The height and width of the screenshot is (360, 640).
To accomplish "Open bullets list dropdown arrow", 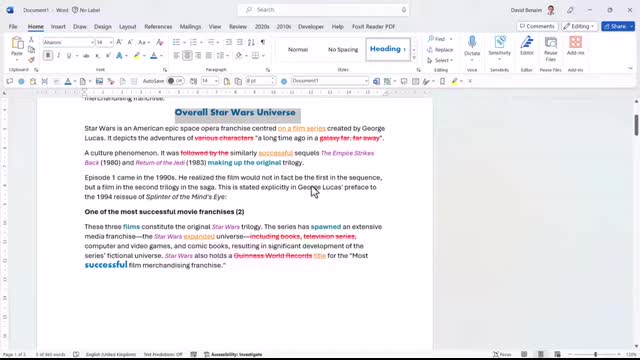I will coord(184,42).
